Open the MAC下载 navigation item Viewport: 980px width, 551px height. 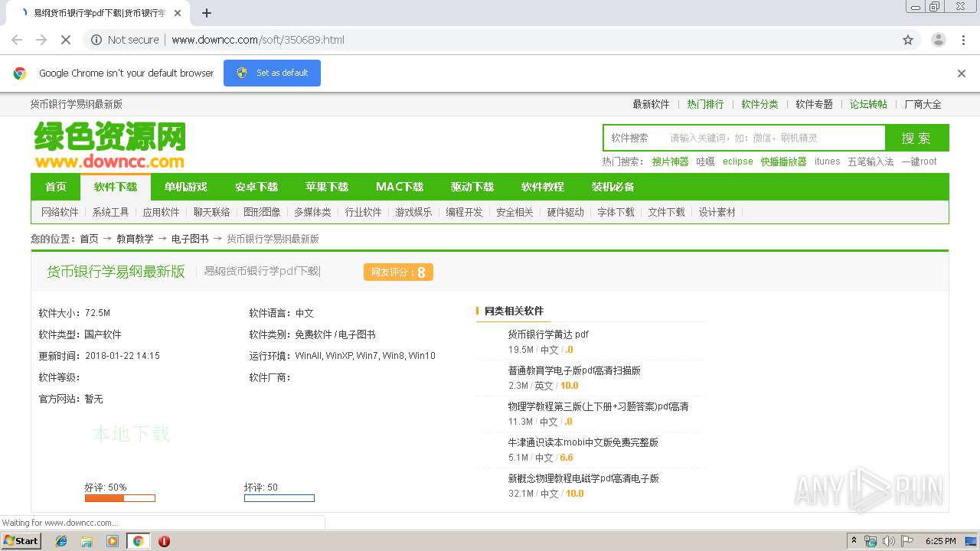[x=400, y=187]
